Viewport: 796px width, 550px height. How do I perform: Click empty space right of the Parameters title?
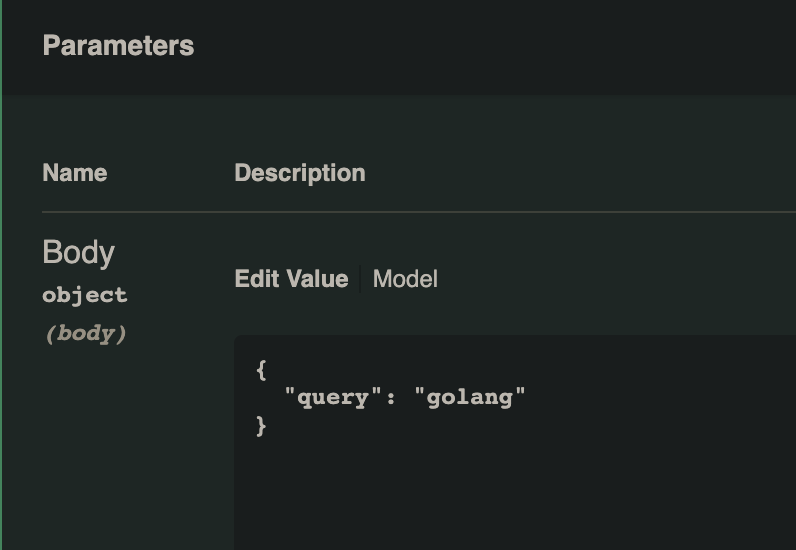pyautogui.click(x=500, y=46)
